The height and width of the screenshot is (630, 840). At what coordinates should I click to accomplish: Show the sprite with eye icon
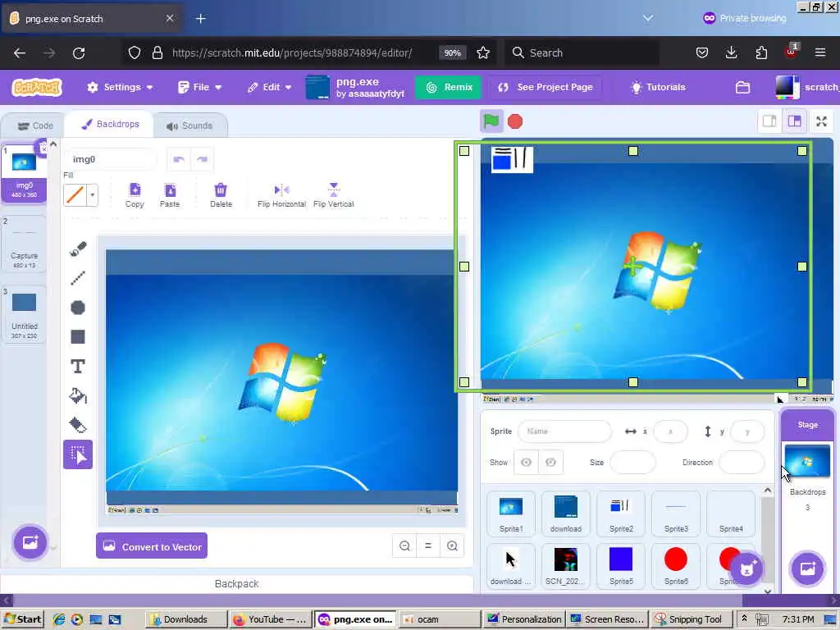[x=526, y=463]
